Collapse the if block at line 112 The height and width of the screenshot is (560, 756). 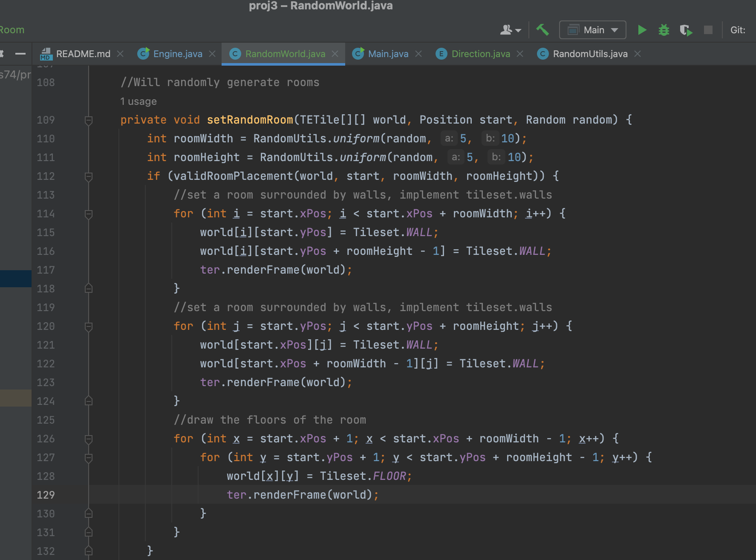tap(89, 176)
